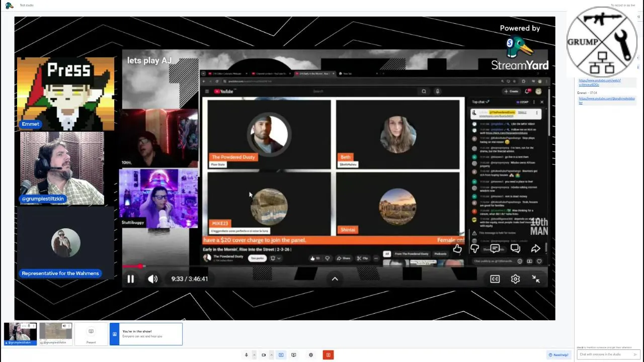Click the YouTube Create button
The width and height of the screenshot is (644, 362).
(x=511, y=91)
